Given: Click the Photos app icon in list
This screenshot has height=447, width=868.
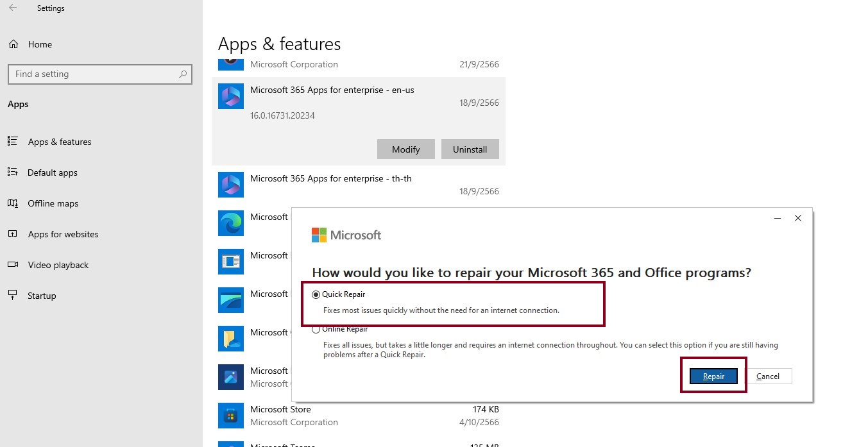Looking at the screenshot, I should coord(230,377).
